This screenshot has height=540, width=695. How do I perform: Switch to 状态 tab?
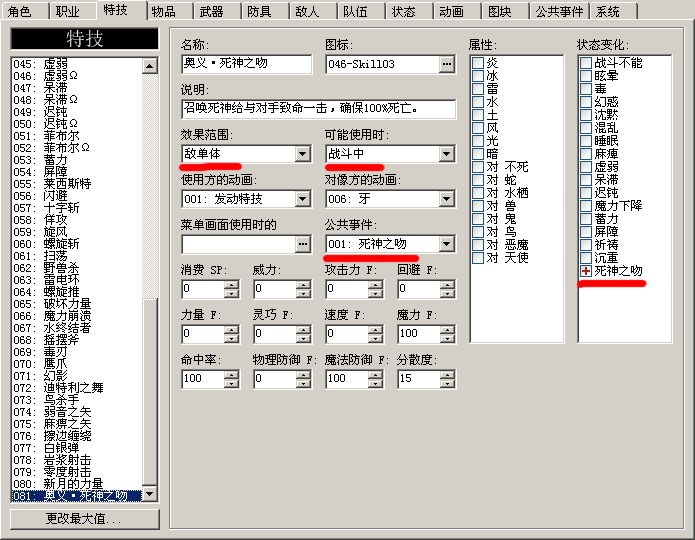(409, 11)
